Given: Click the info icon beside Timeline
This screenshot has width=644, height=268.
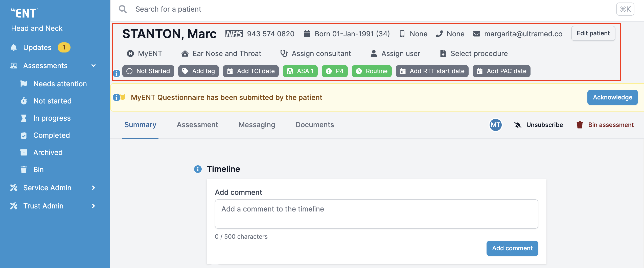Looking at the screenshot, I should tap(198, 169).
